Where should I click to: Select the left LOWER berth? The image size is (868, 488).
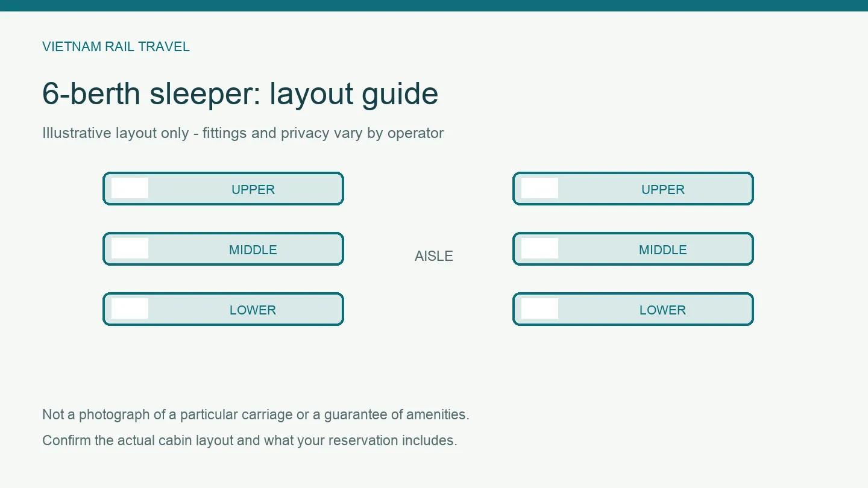(223, 309)
